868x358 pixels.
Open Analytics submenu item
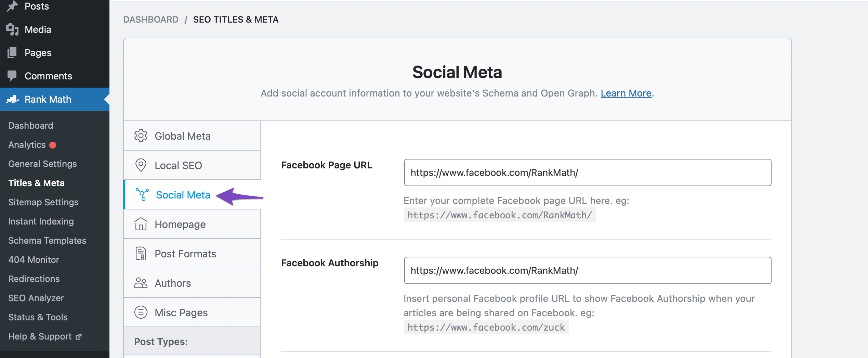pos(27,145)
